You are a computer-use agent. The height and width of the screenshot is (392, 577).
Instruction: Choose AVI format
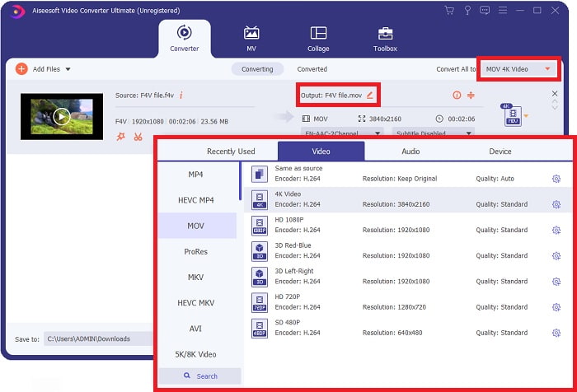point(198,329)
